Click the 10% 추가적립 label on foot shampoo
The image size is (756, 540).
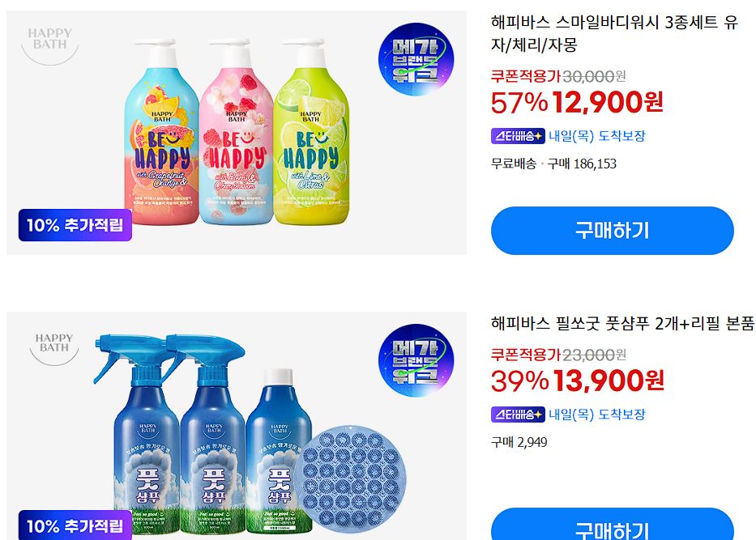pyautogui.click(x=75, y=525)
